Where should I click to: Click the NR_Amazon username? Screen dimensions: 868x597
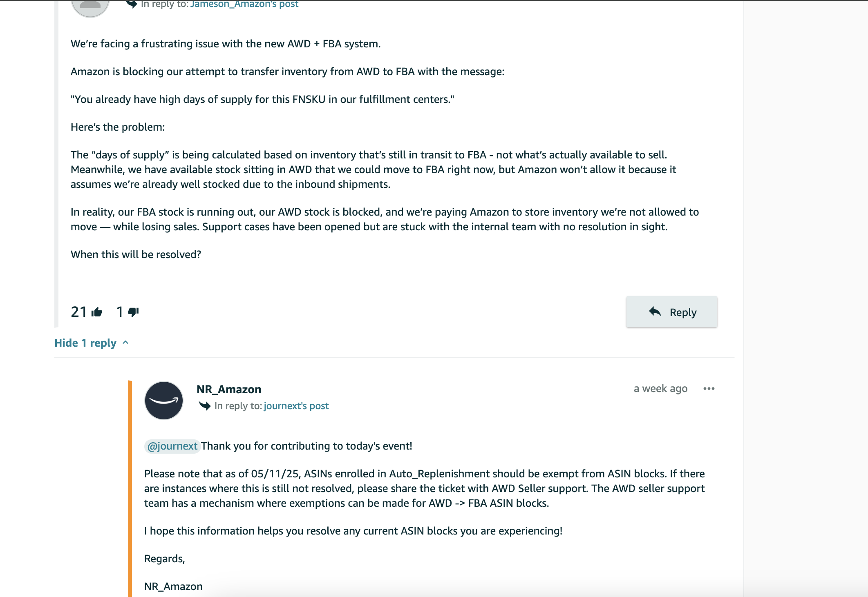[x=229, y=390]
